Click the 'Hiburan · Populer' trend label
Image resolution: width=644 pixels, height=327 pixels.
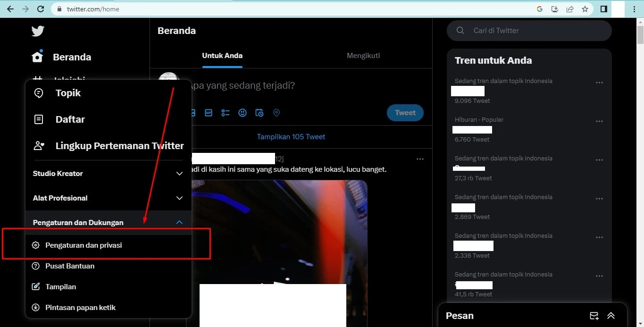(479, 120)
